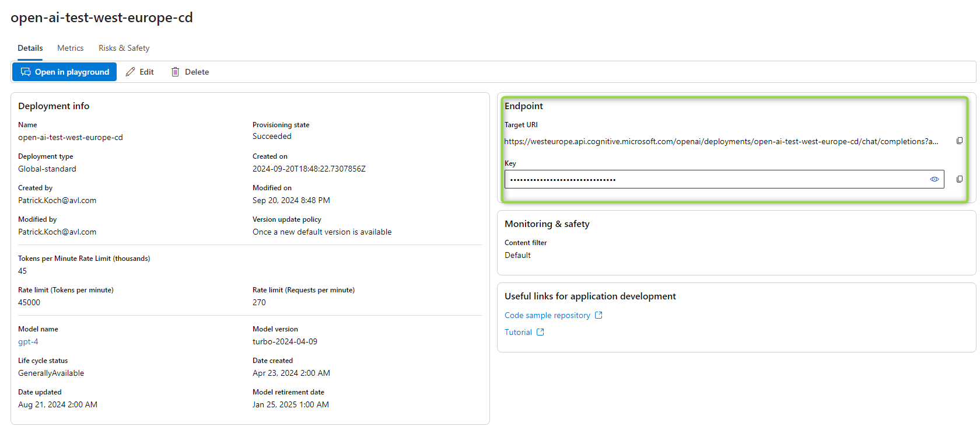Click the 'Monitoring & safety' heading
Screen dimensions: 980x426
547,224
